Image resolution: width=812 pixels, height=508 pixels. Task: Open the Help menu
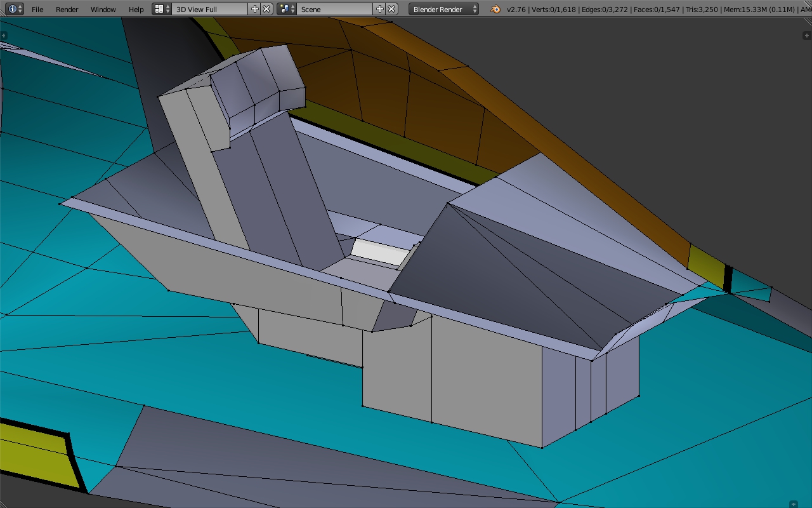[136, 10]
